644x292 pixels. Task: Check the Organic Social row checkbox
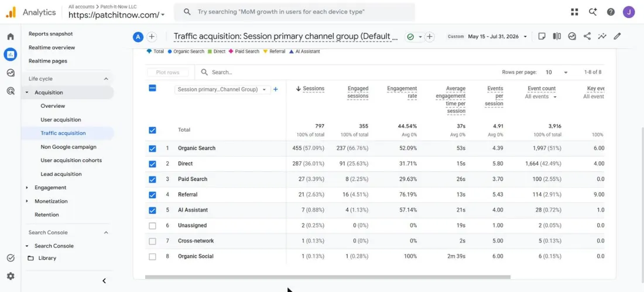tap(152, 257)
